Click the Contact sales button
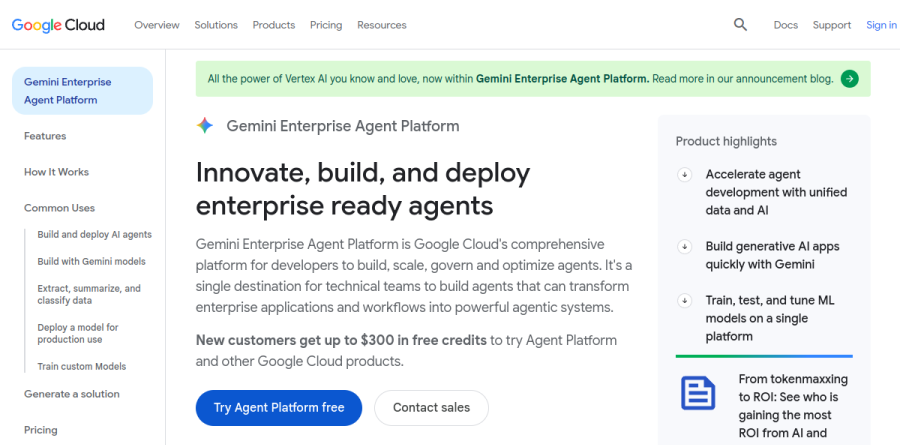The width and height of the screenshot is (900, 445). tap(432, 408)
